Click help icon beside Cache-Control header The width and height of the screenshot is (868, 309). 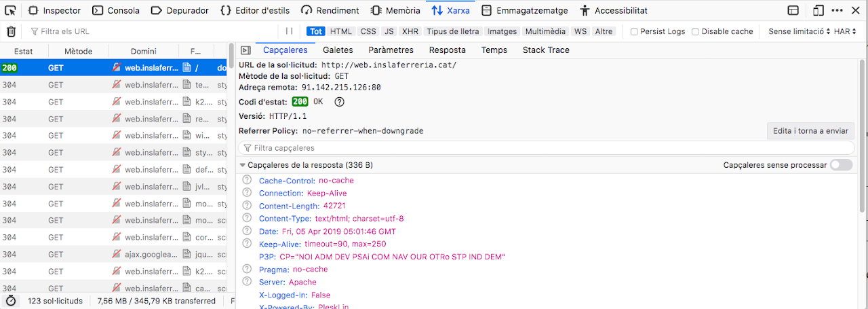point(247,181)
